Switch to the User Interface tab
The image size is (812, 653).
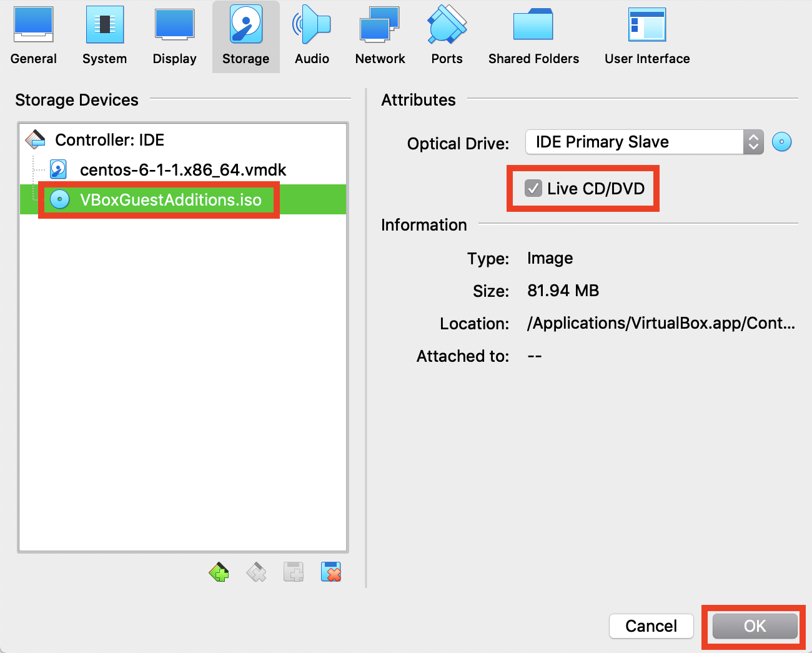click(647, 36)
